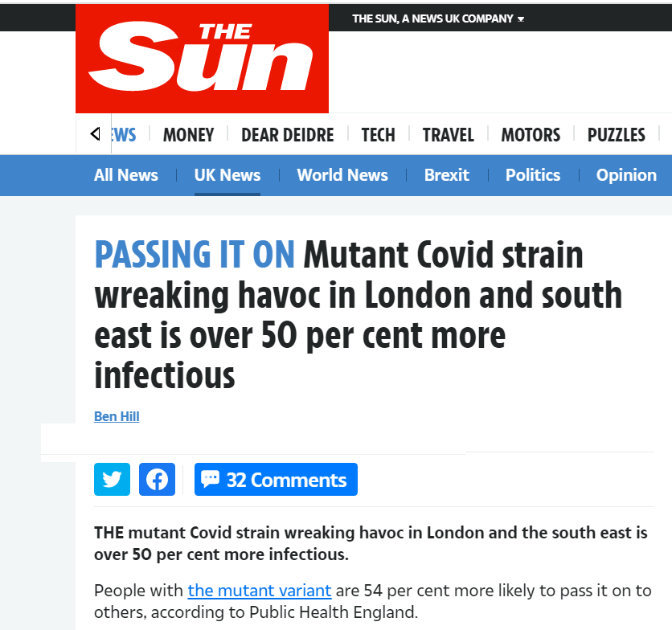
Task: Click The Sun logo
Action: [x=202, y=58]
